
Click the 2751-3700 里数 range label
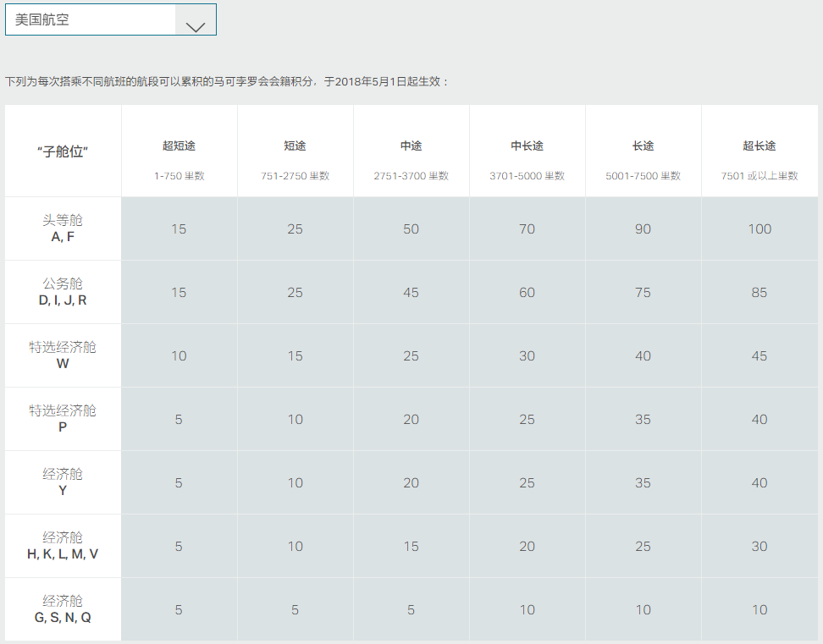[x=411, y=176]
